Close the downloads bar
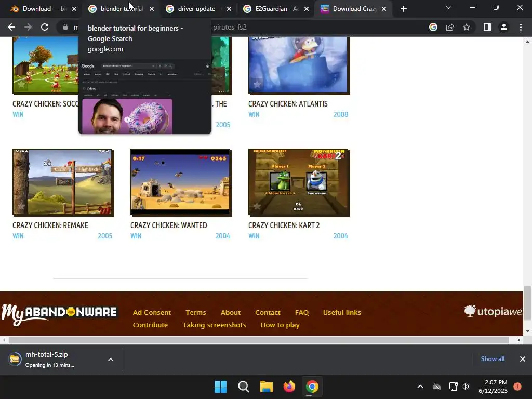The height and width of the screenshot is (399, 532). click(523, 359)
